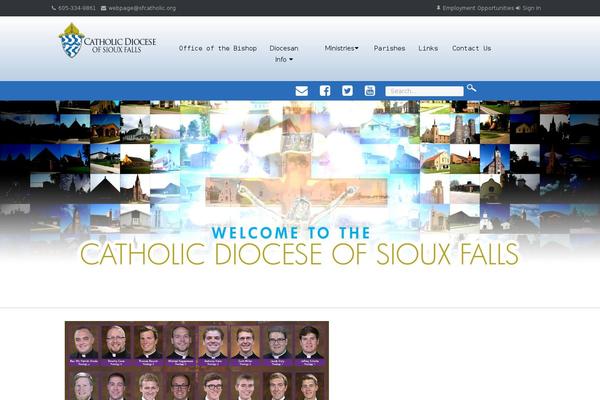This screenshot has height=400, width=600.
Task: Expand the Ministries dropdown menu
Action: tap(341, 48)
